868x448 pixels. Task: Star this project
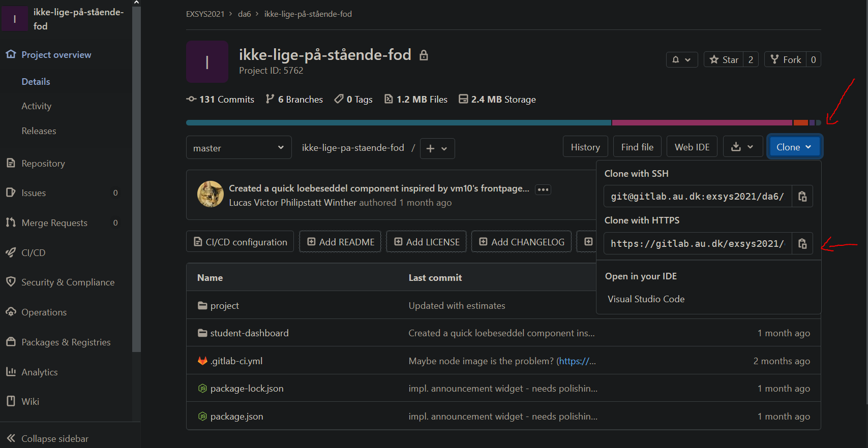724,60
